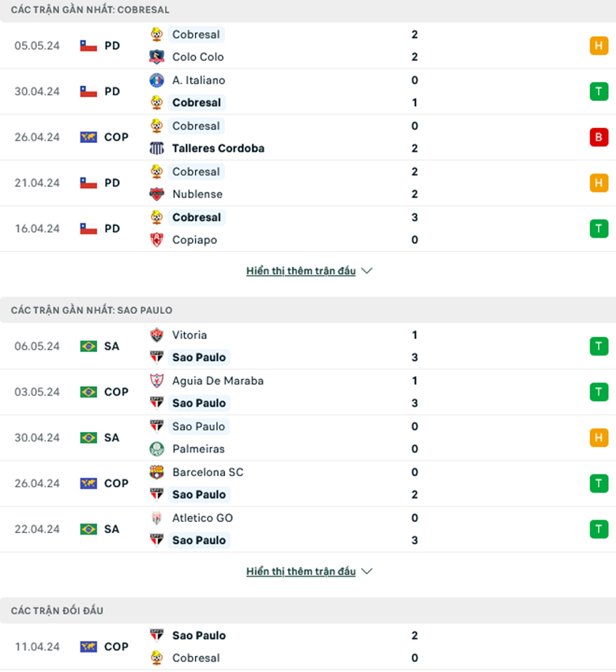Image resolution: width=616 pixels, height=672 pixels.
Task: Click the Vitoria team crest
Action: coord(156,335)
